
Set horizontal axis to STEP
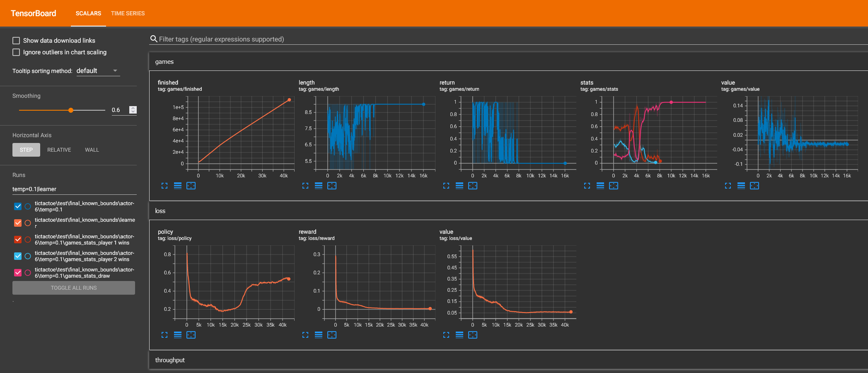pyautogui.click(x=26, y=150)
